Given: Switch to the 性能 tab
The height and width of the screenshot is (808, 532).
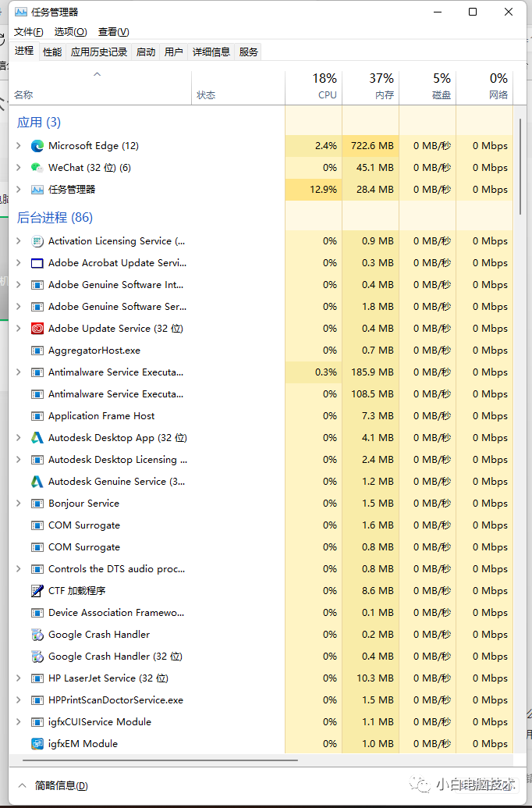Looking at the screenshot, I should [52, 52].
